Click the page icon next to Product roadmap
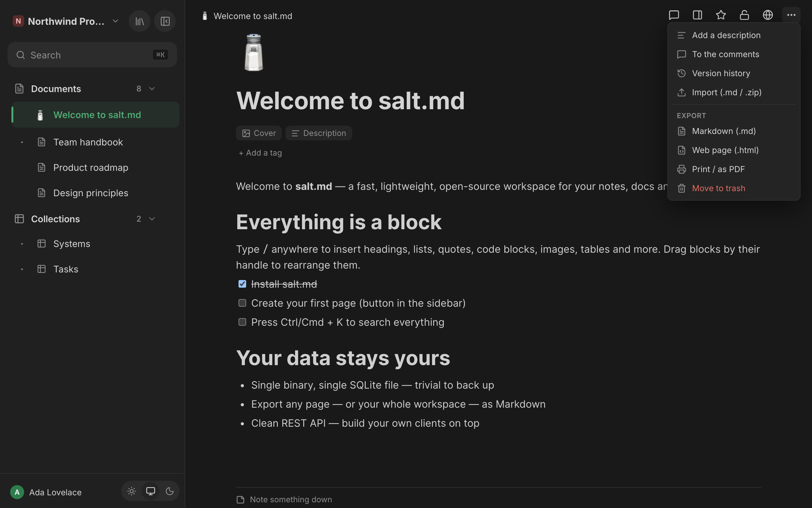 42,167
